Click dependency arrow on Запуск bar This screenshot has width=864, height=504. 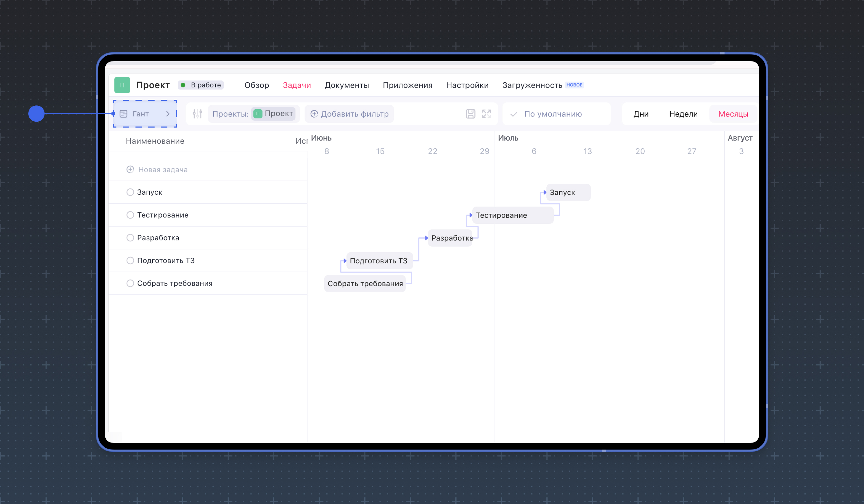pos(545,192)
